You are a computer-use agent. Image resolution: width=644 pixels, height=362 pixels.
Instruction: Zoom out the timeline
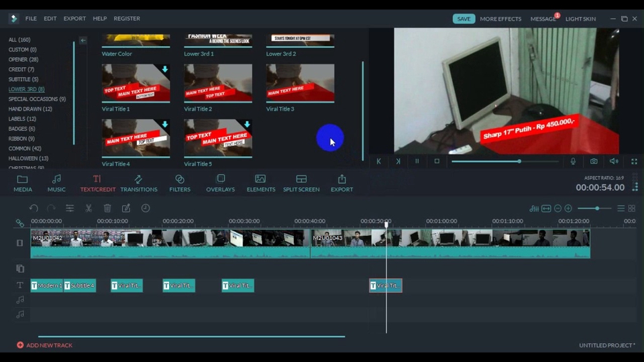(x=557, y=208)
